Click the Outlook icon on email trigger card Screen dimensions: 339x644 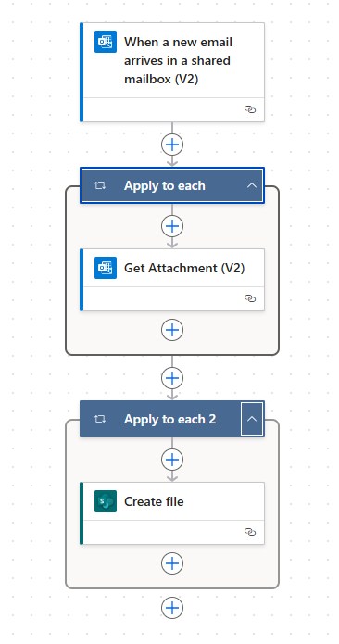point(106,42)
